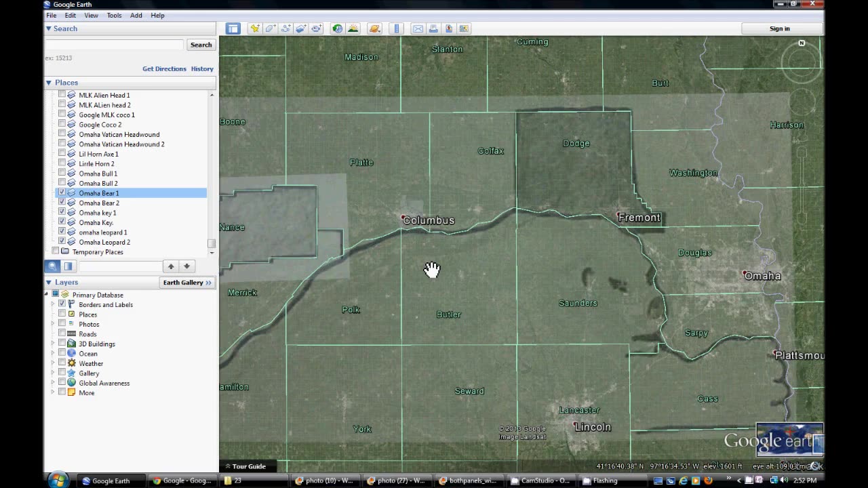Click the Primary Database layers icon
The width and height of the screenshot is (868, 488).
(x=65, y=295)
